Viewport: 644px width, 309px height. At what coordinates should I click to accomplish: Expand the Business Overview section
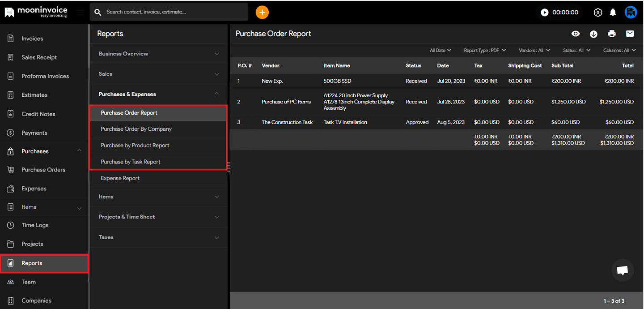tap(158, 54)
